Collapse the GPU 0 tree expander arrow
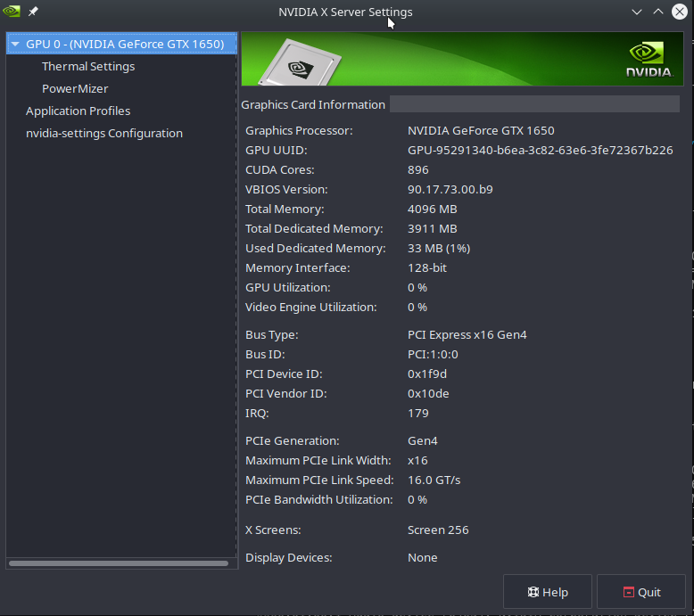 [15, 45]
